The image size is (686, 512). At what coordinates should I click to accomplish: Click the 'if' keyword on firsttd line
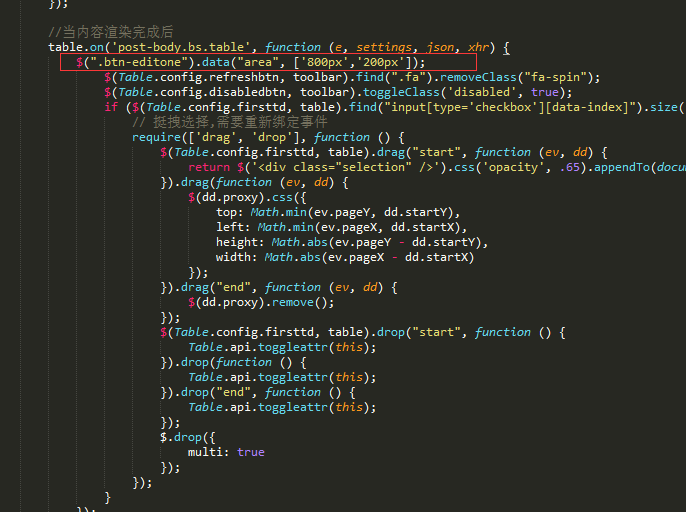(111, 107)
